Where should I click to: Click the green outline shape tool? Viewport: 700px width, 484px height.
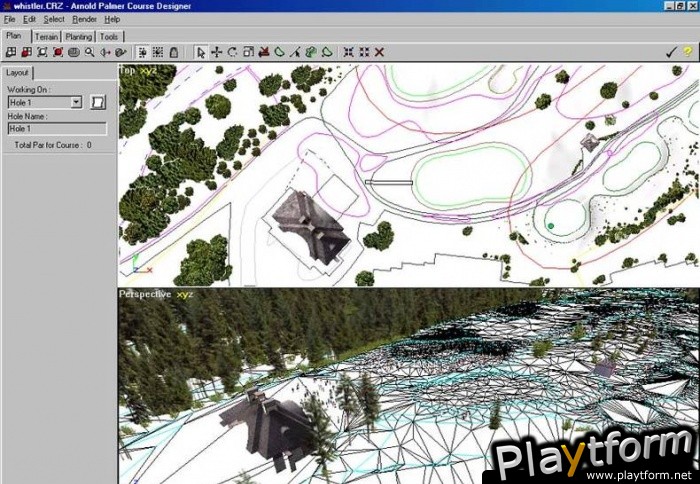pyautogui.click(x=279, y=52)
